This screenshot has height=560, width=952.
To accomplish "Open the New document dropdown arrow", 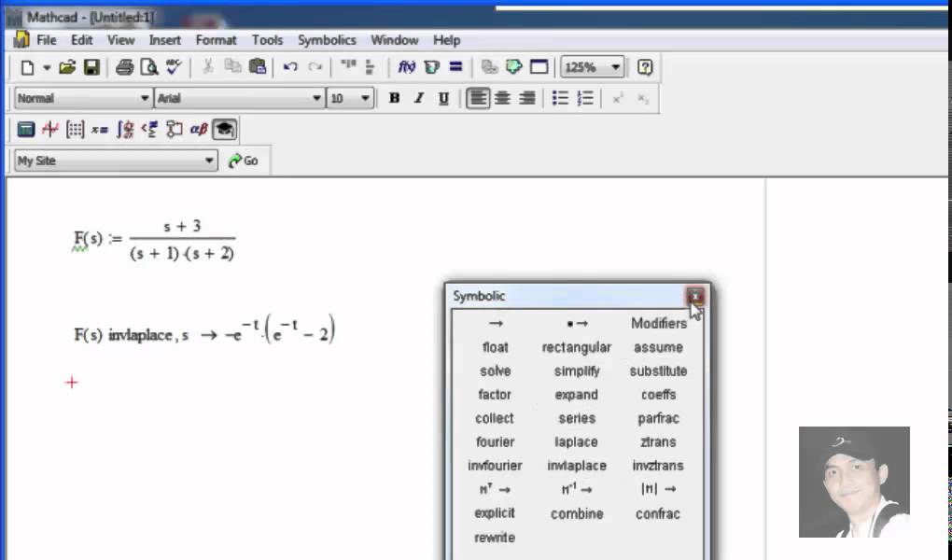I will (47, 67).
